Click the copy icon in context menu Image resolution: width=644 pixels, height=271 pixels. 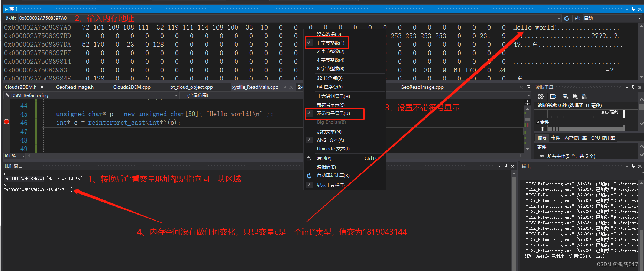309,159
